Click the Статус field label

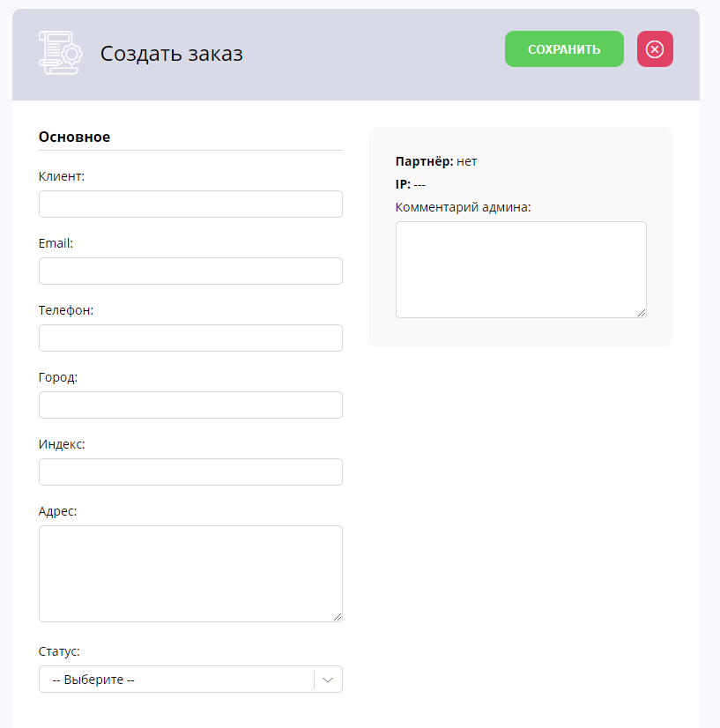(59, 651)
